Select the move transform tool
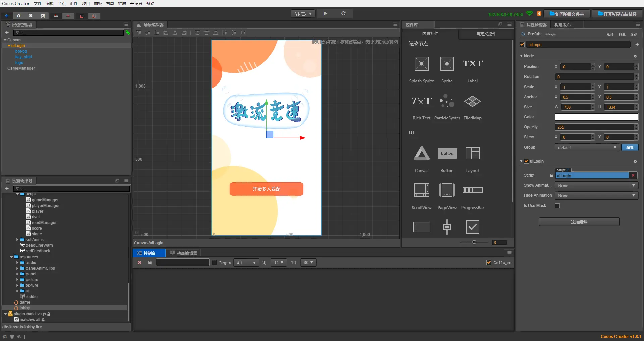Viewport: 644px width, 341px height. click(x=7, y=16)
